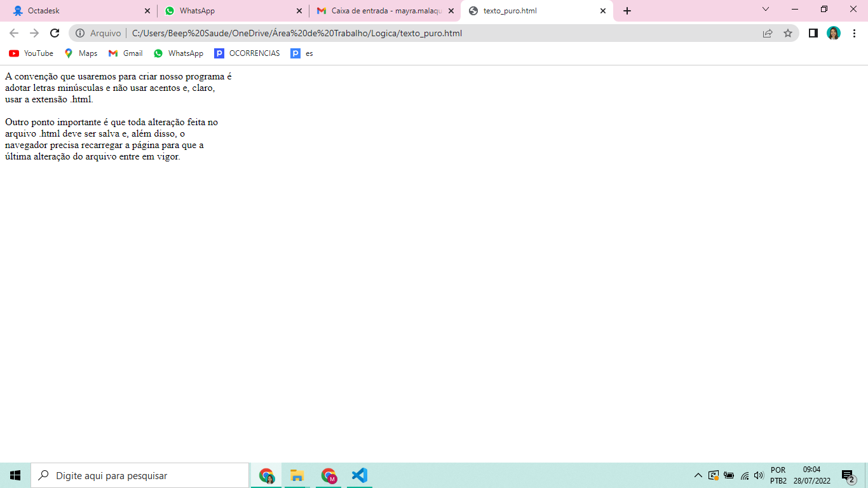
Task: Show hidden system tray icons
Action: tap(698, 475)
